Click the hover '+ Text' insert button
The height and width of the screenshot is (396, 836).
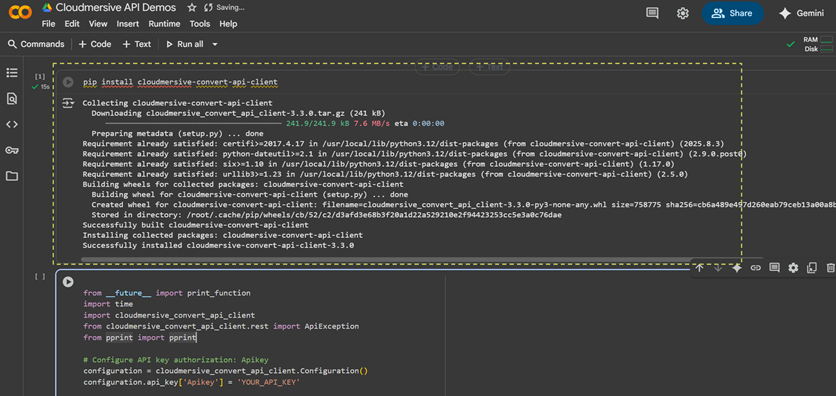pyautogui.click(x=489, y=67)
